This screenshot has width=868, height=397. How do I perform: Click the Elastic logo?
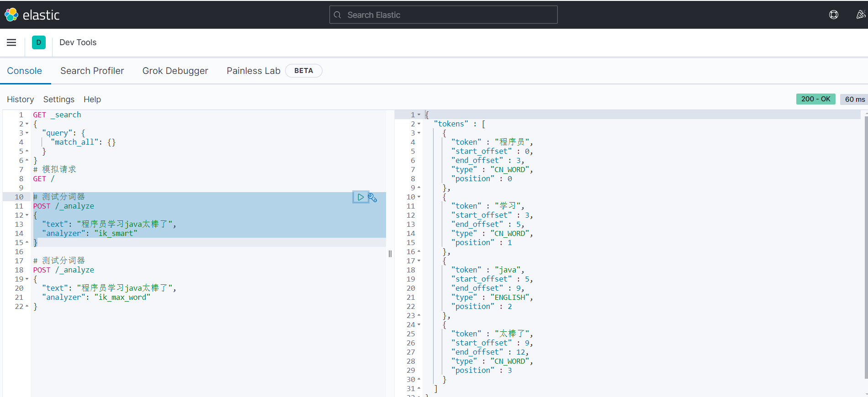click(32, 15)
